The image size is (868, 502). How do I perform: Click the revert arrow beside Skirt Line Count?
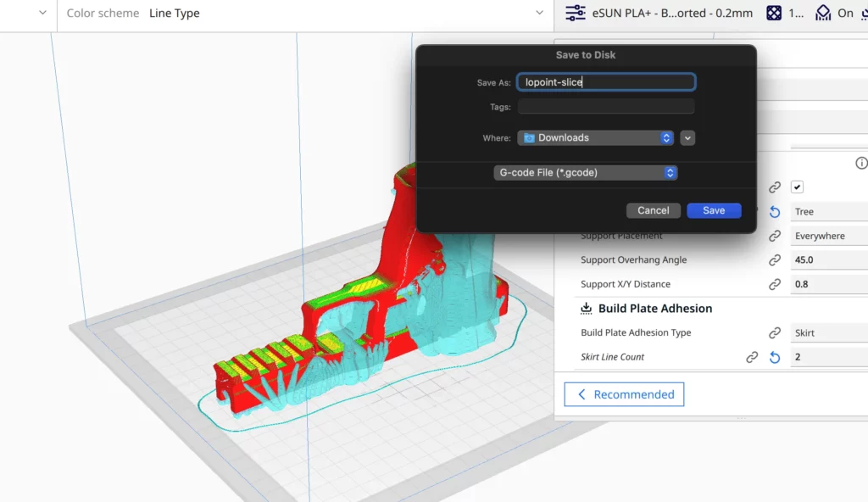tap(774, 357)
